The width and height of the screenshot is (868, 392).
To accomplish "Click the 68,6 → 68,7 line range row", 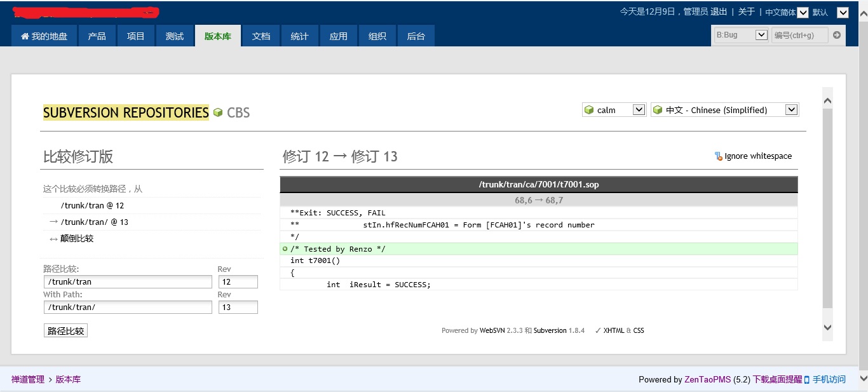I will (539, 200).
